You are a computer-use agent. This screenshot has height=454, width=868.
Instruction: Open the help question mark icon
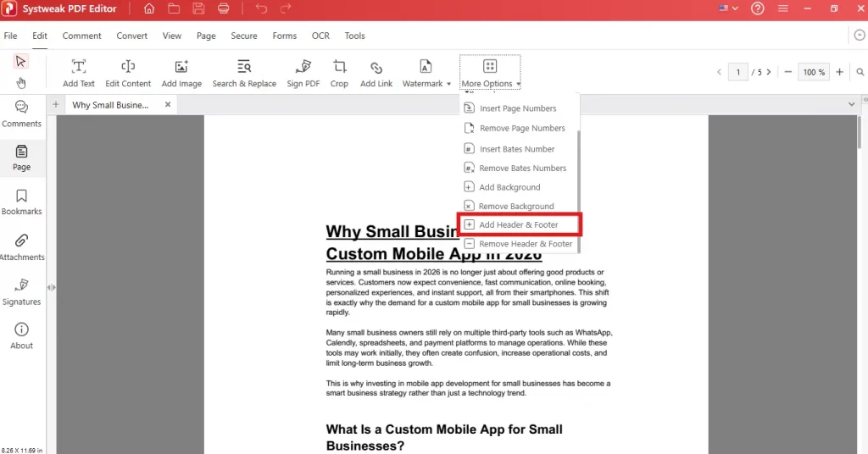pos(757,8)
